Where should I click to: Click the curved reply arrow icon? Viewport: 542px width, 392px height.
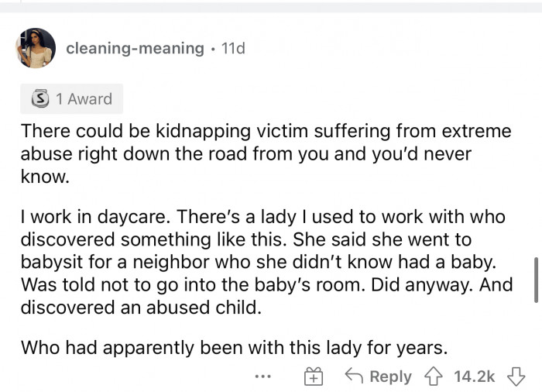click(x=354, y=376)
